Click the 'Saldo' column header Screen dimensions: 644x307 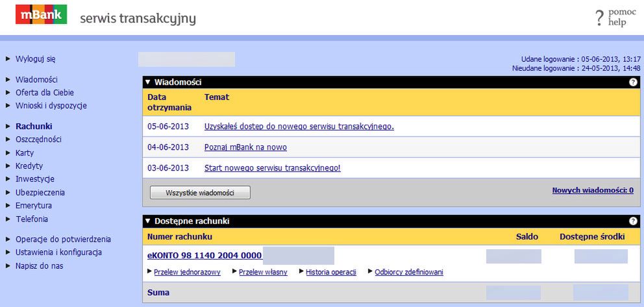(527, 236)
